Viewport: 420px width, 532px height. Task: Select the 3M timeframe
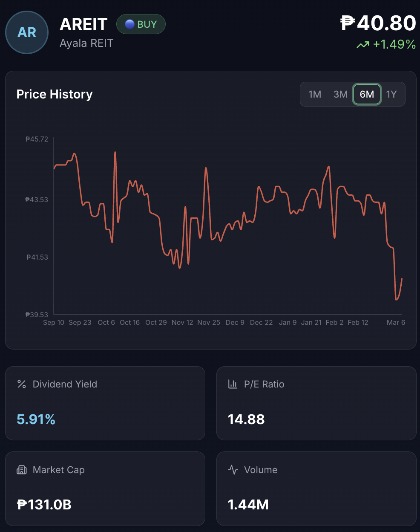point(340,94)
